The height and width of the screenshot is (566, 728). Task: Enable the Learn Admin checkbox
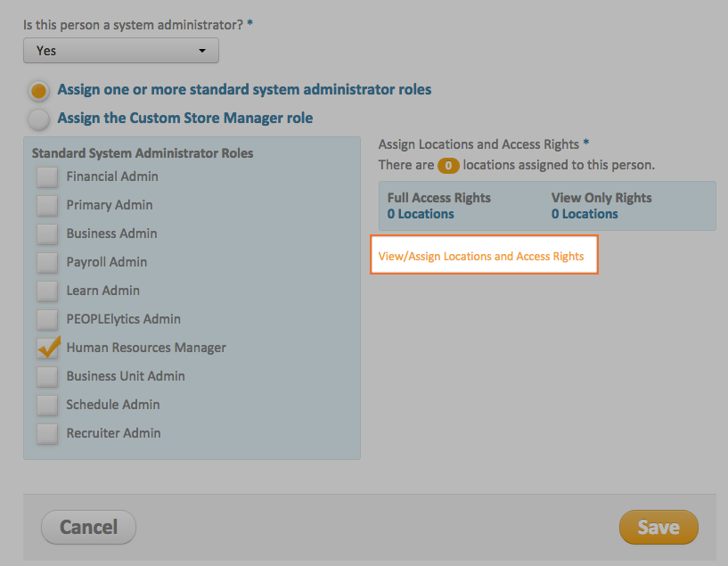[47, 291]
